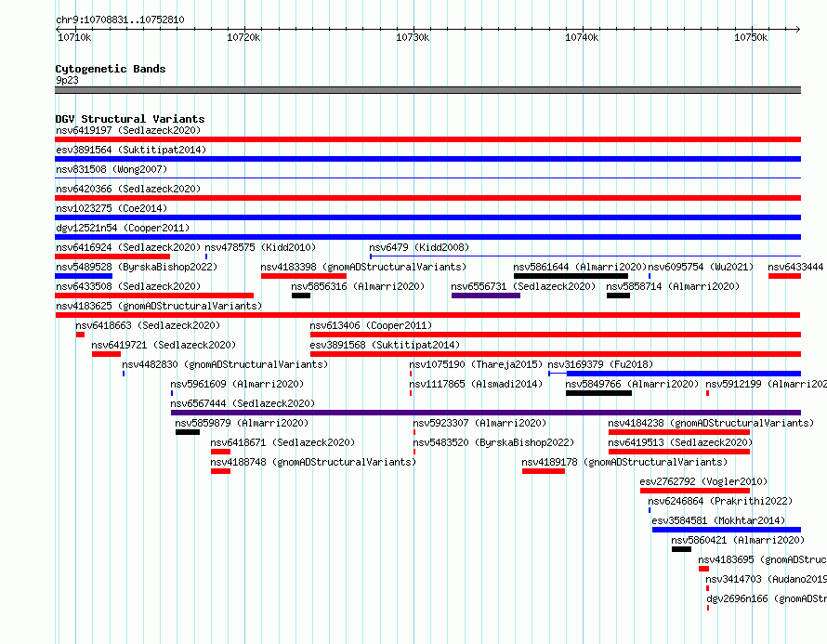The height and width of the screenshot is (644, 827).
Task: Click the nsv4482830 (gnomADStructuralVariants) label
Action: [225, 364]
